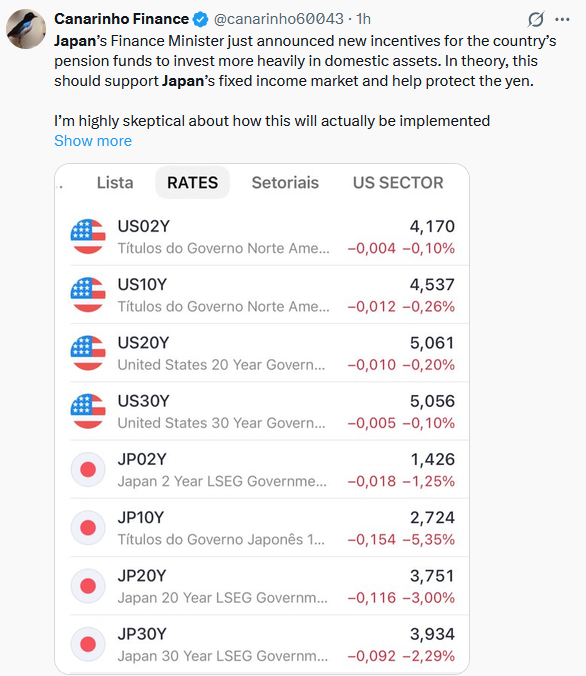Click the Japan flag icon beside JP02Y
586x676 pixels.
(88, 469)
